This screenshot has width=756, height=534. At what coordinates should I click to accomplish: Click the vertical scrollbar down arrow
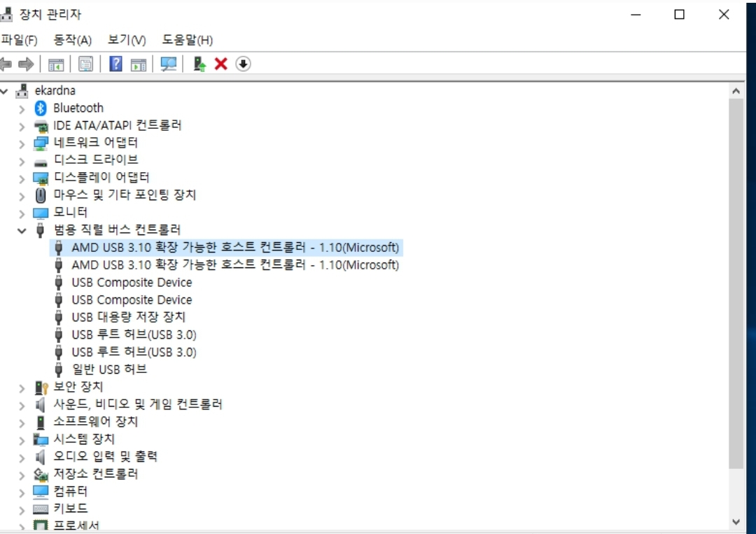(736, 521)
